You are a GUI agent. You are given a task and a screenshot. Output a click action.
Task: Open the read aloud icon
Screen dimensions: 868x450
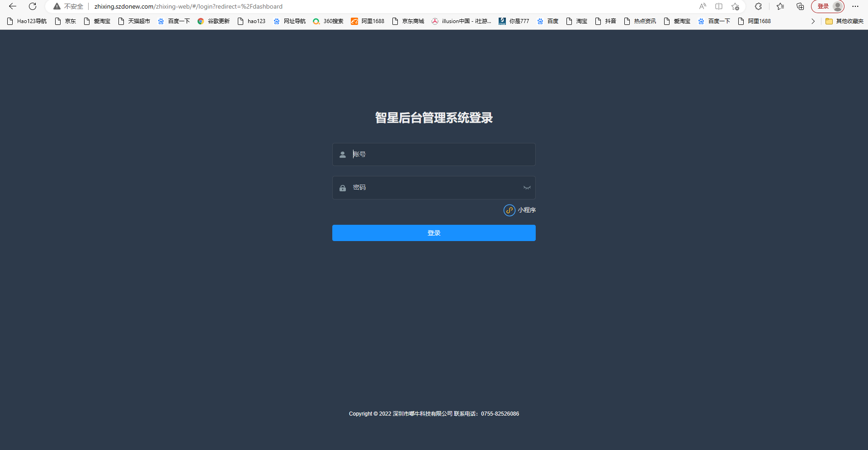[703, 6]
